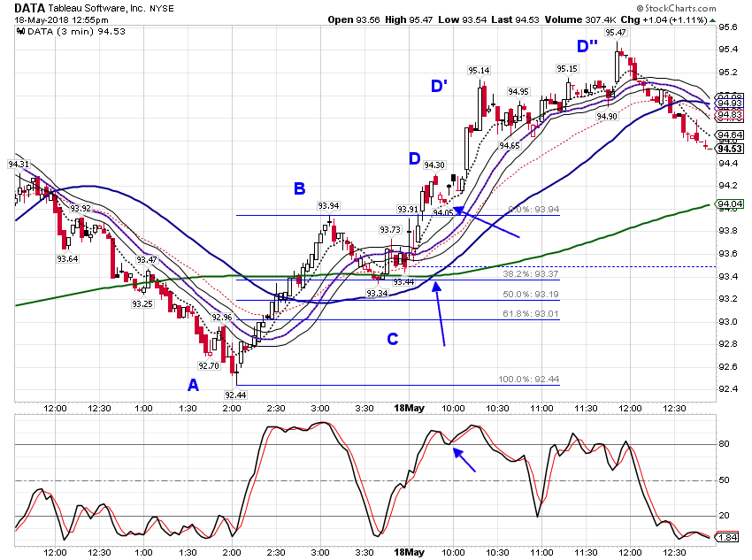Image resolution: width=752 pixels, height=560 pixels.
Task: Click the 20 level label on the stochastic axis
Action: pyautogui.click(x=724, y=516)
